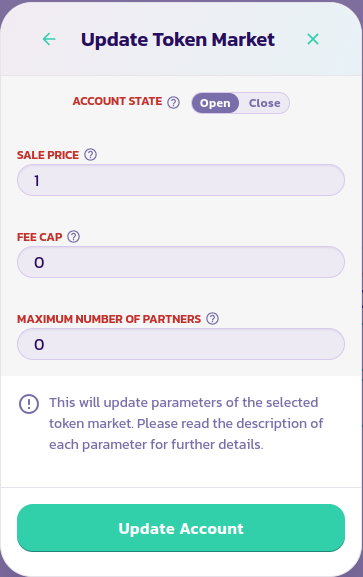Focus the Sale Price input field

point(181,180)
